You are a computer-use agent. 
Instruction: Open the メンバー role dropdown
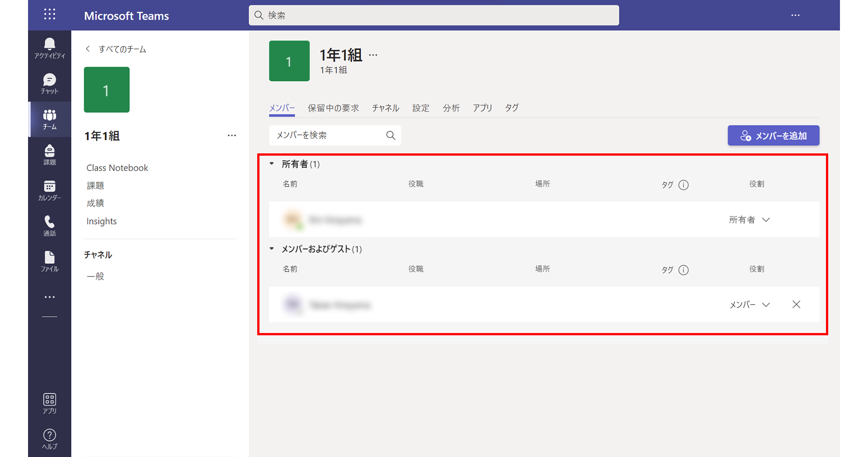tap(749, 305)
